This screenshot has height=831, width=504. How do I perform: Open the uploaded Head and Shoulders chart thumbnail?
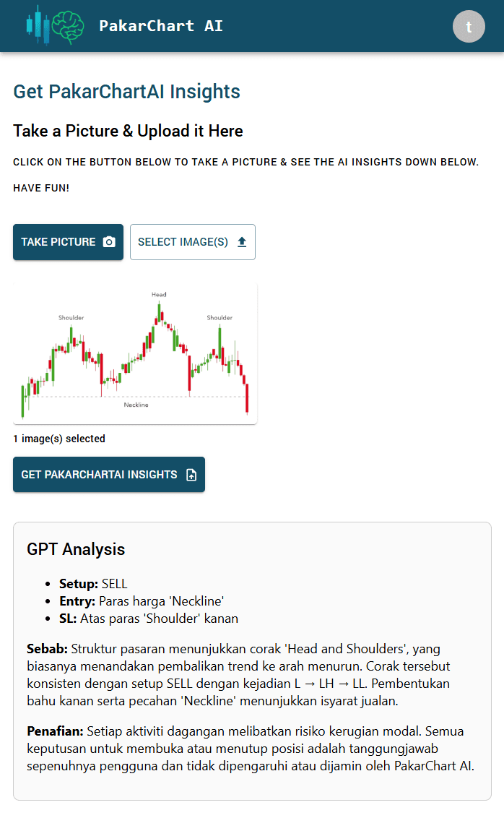pyautogui.click(x=135, y=354)
